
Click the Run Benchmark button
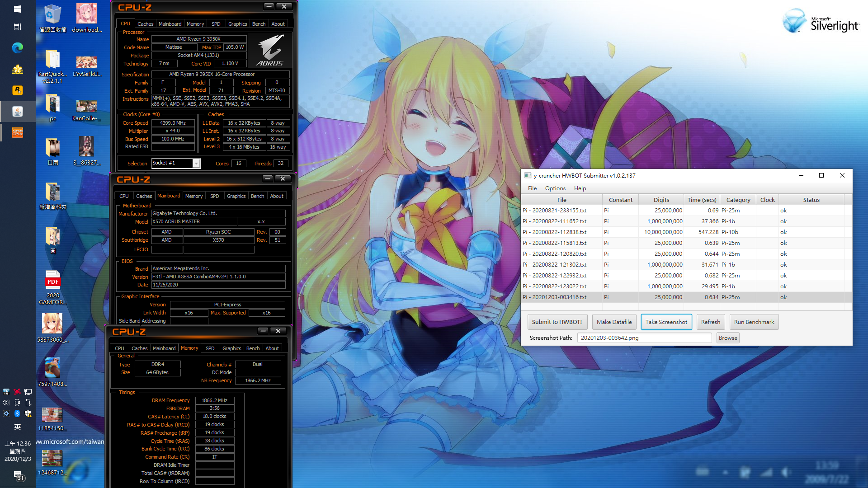754,322
